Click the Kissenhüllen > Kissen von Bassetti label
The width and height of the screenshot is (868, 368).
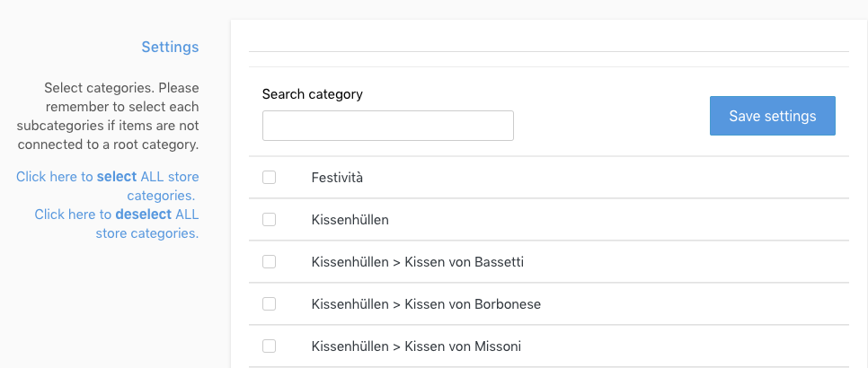417,262
